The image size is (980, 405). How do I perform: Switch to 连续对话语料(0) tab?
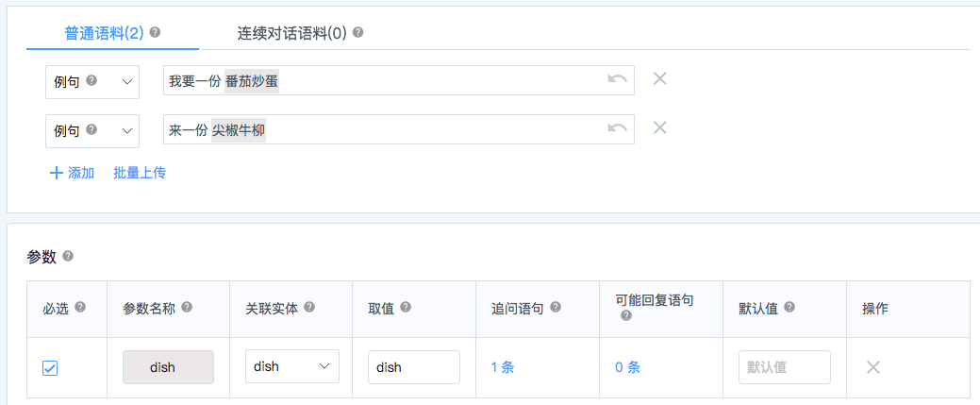(291, 32)
